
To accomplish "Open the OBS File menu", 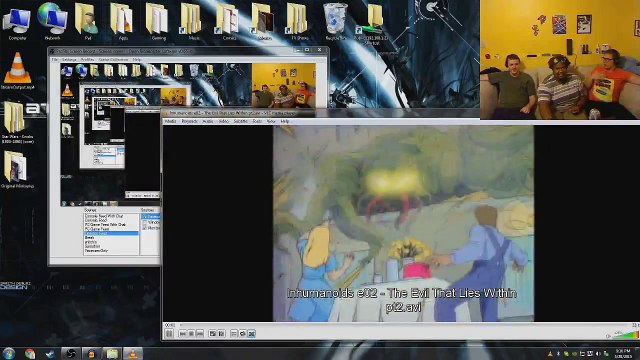I will pos(54,60).
